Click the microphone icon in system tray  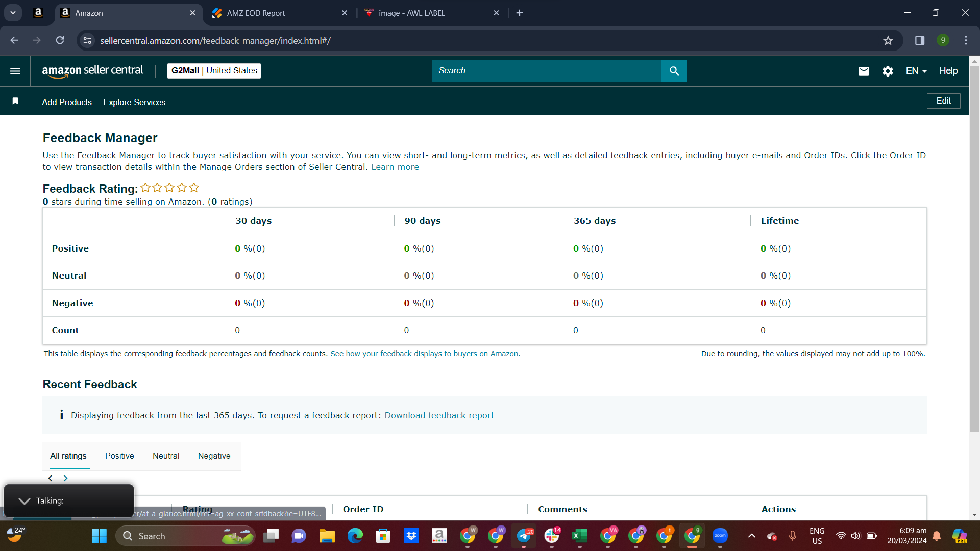coord(793,536)
